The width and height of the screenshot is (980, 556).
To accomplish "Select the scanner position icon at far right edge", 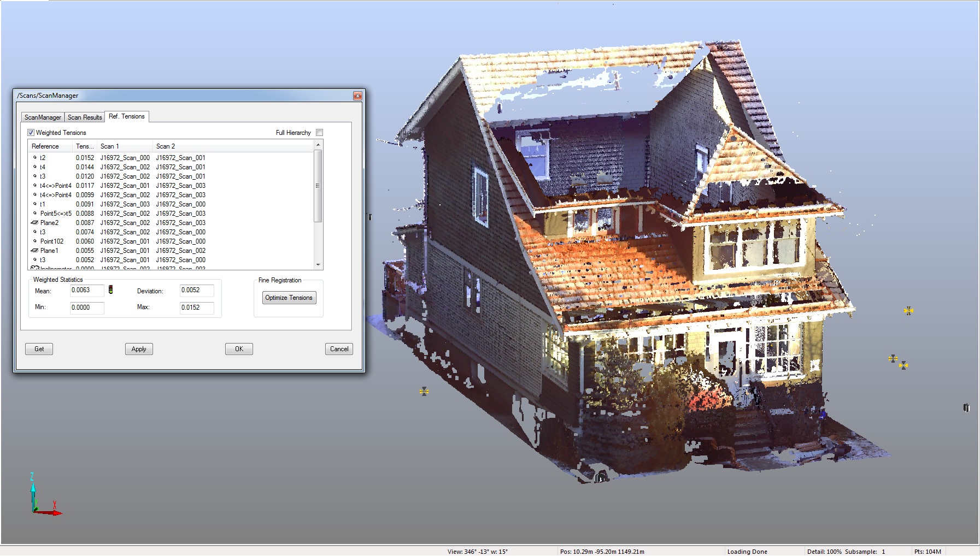I will point(966,408).
